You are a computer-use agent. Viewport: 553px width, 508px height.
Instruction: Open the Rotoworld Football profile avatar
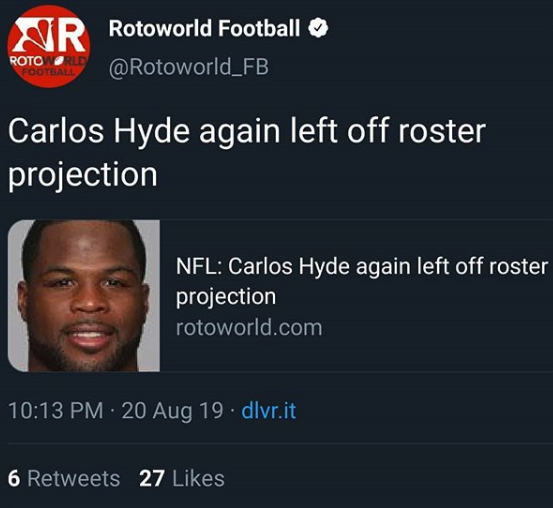click(49, 46)
